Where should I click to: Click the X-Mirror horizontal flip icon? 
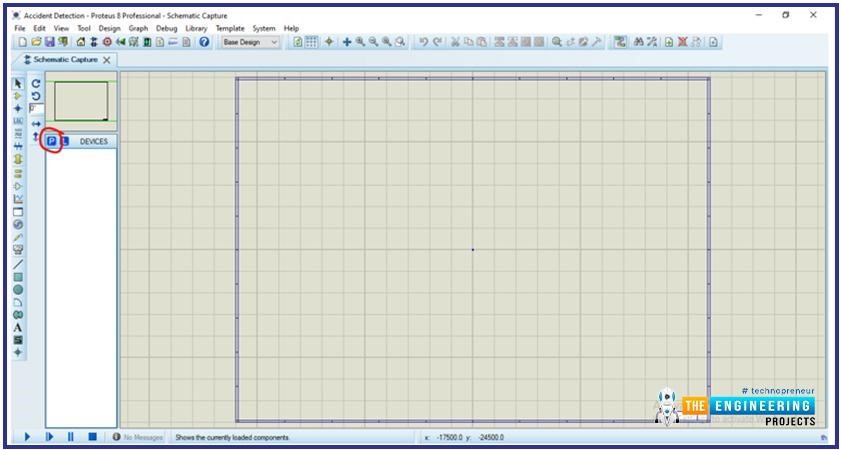pyautogui.click(x=36, y=124)
